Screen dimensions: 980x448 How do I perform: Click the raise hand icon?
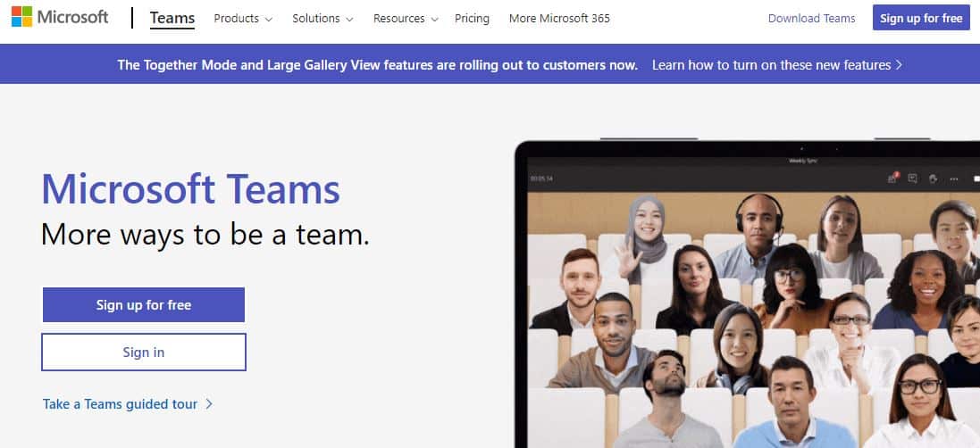[934, 178]
